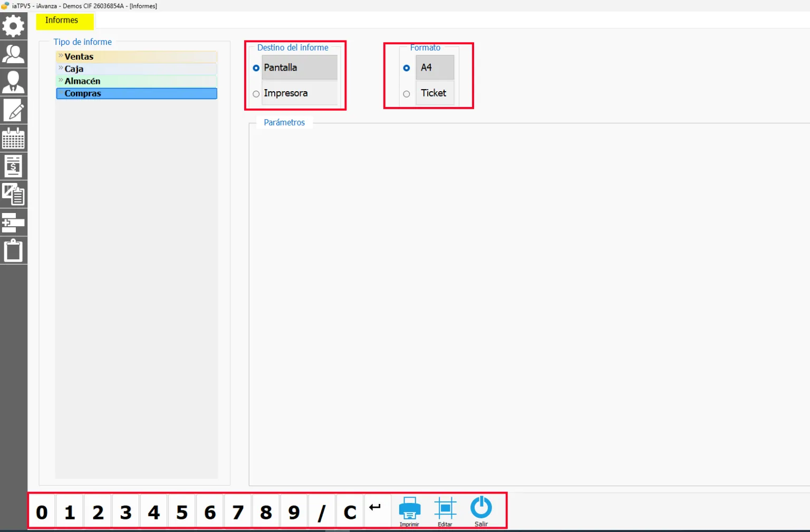Image resolution: width=810 pixels, height=532 pixels.
Task: Expand the Caja report category chevron
Action: 61,68
